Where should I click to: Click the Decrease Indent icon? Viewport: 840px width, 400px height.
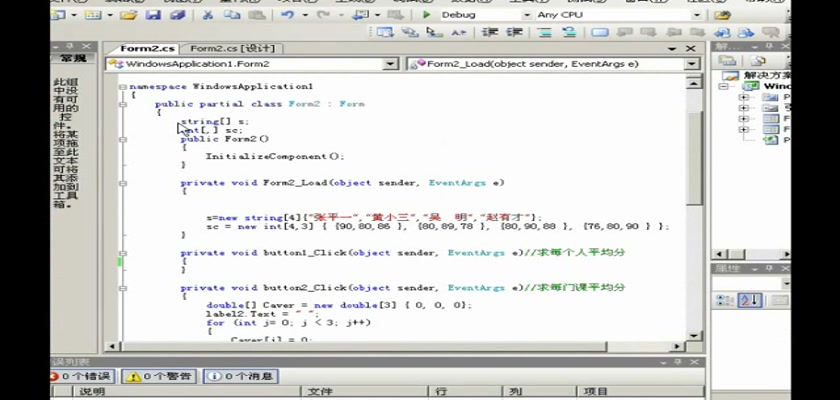click(x=490, y=32)
